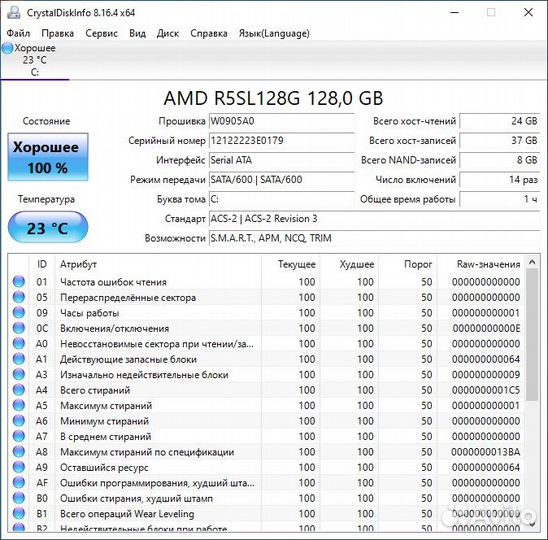Open the Правка menu
The width and height of the screenshot is (548, 540).
pyautogui.click(x=58, y=33)
